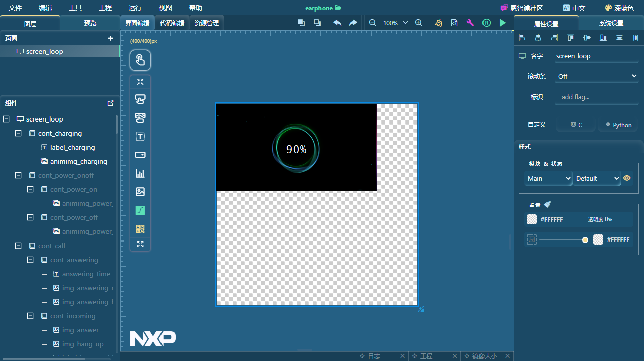
Task: Click the redo arrow
Action: pos(353,23)
